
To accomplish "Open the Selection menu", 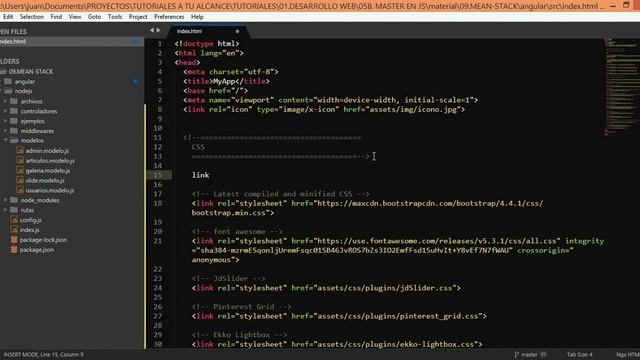I will tap(31, 17).
